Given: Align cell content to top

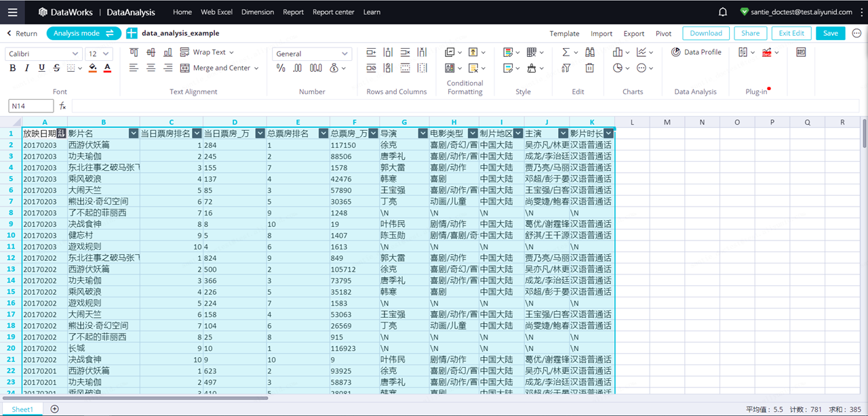Looking at the screenshot, I should [134, 52].
